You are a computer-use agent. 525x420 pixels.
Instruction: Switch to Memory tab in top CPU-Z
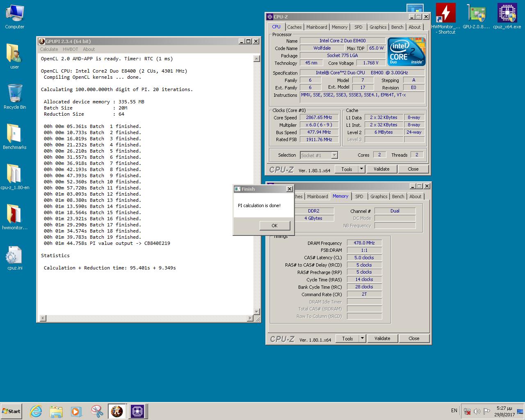340,27
